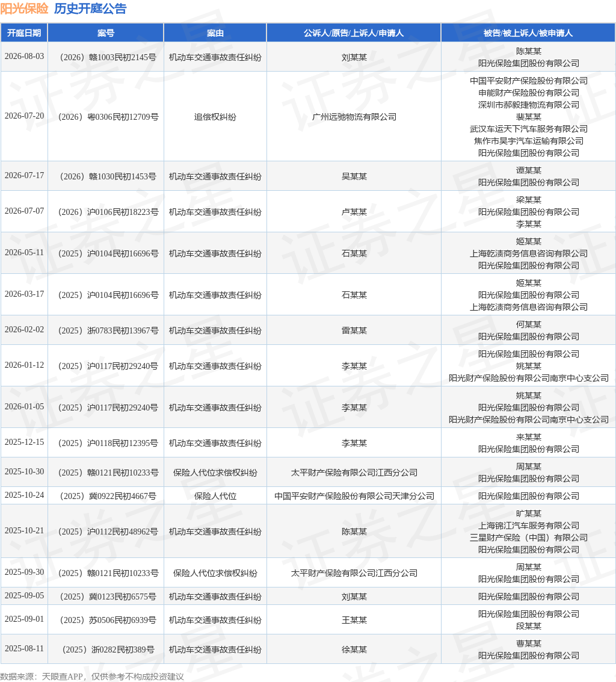Click plaintiff 中国平安财产保险股份有限公司天津分公司
Image resolution: width=616 pixels, height=682 pixels.
click(354, 496)
